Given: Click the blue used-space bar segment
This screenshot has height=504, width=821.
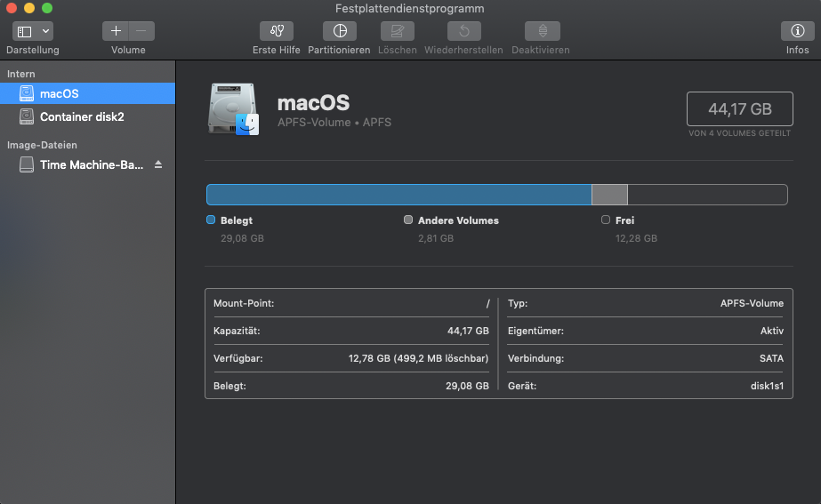Looking at the screenshot, I should pos(398,195).
